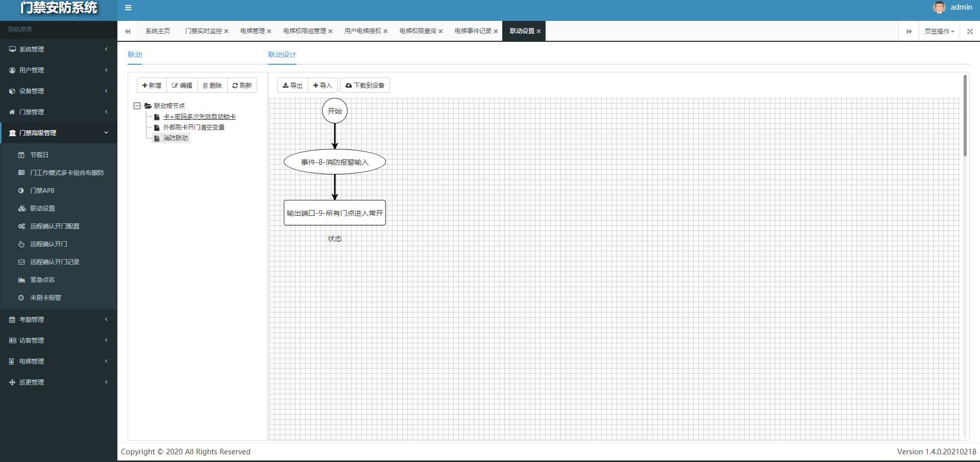
Task: Switch to the 电梯事件记录 tab
Action: click(473, 31)
